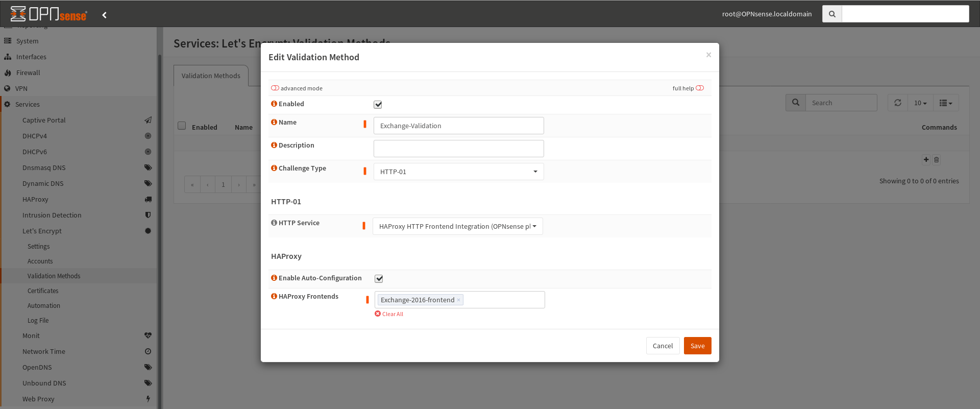Open the HTTP Service dropdown
The width and height of the screenshot is (980, 409).
coord(457,226)
